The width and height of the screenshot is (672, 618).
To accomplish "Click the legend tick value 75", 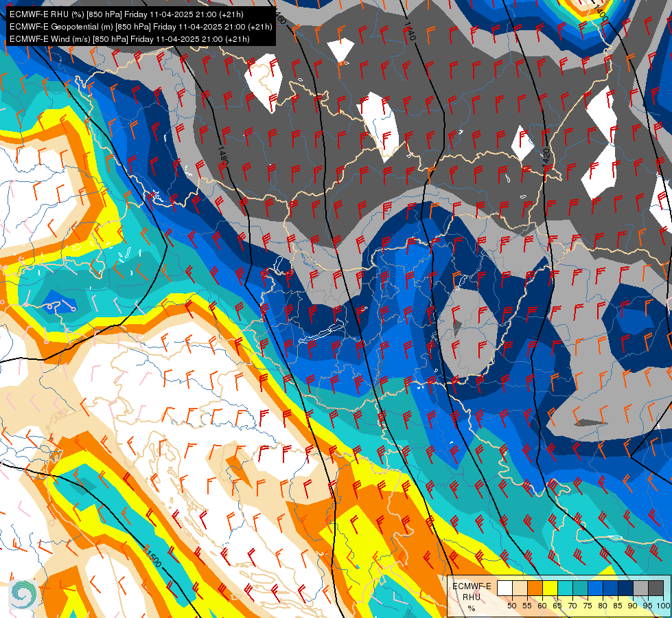I will [x=588, y=606].
